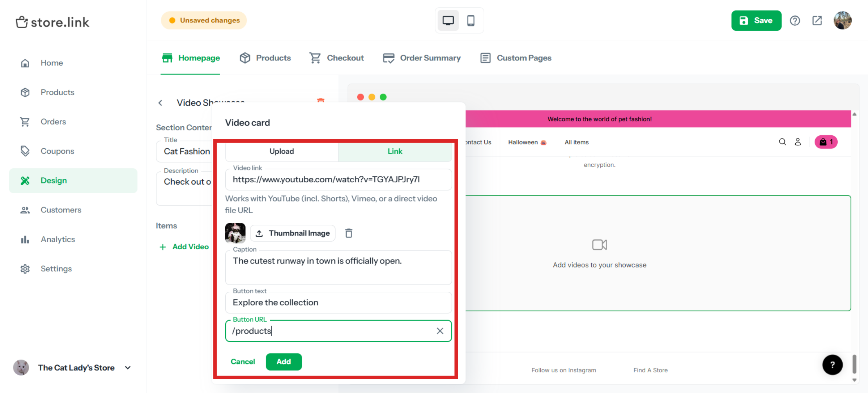Click the Add Video link

coord(184,247)
